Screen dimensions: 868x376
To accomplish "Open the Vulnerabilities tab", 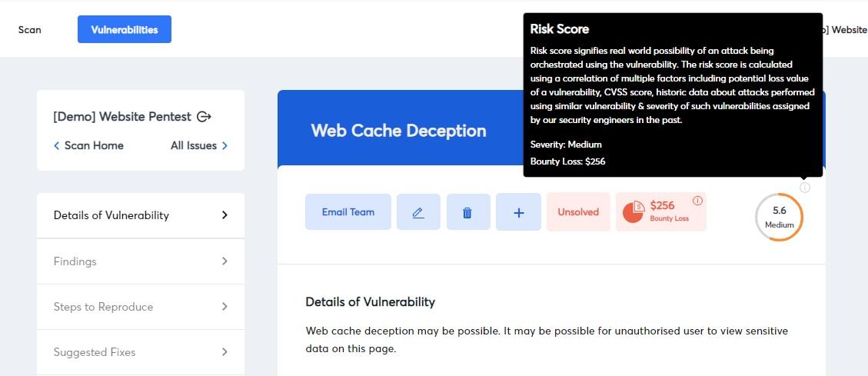I will tap(125, 29).
